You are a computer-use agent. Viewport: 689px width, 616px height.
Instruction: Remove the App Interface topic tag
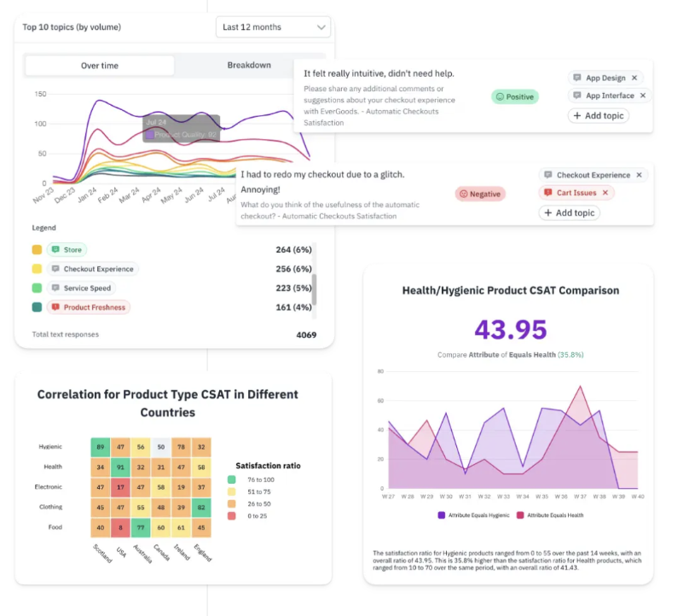pos(643,96)
